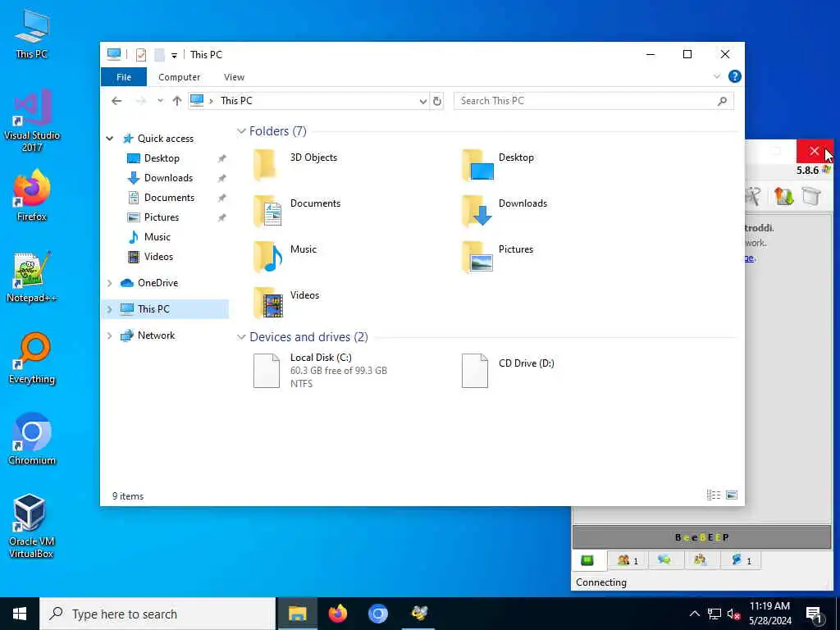The width and height of the screenshot is (840, 630).
Task: Open BeeBEEP green home tab
Action: point(587,560)
